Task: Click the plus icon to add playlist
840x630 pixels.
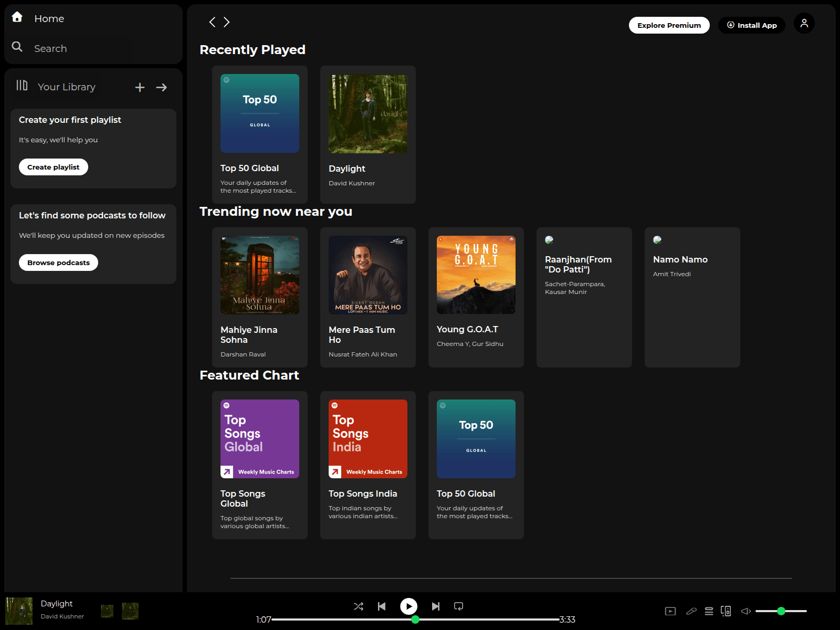Action: (140, 88)
